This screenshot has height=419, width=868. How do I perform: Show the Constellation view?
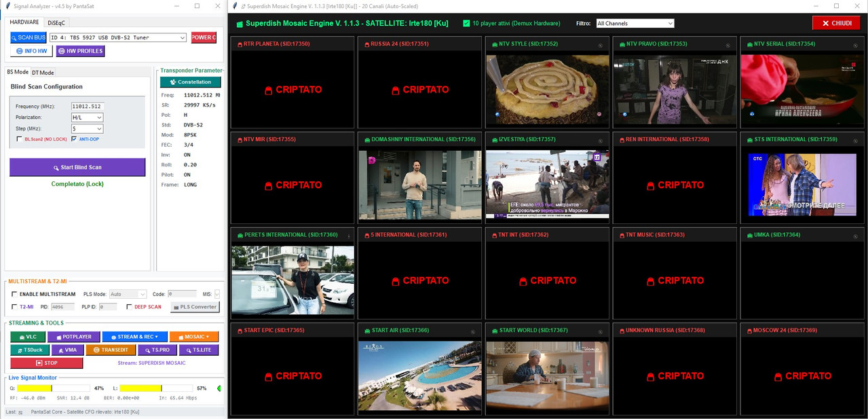point(190,82)
